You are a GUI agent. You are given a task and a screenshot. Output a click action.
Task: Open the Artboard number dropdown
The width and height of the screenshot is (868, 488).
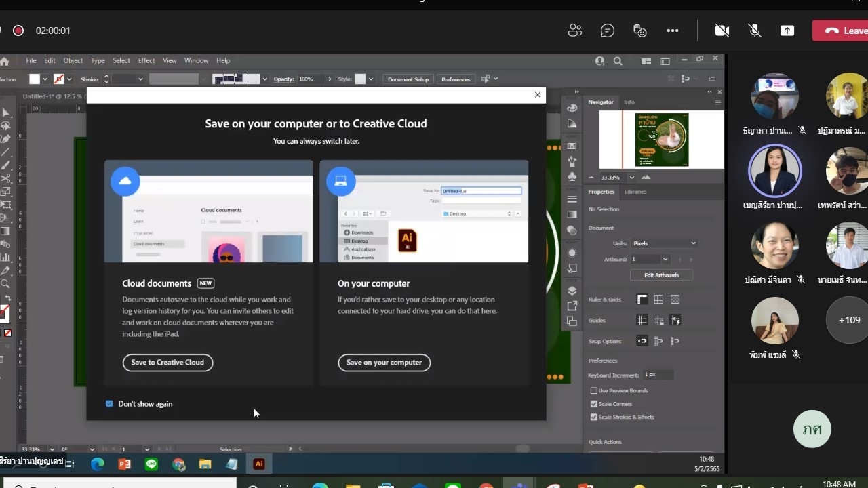coord(665,260)
